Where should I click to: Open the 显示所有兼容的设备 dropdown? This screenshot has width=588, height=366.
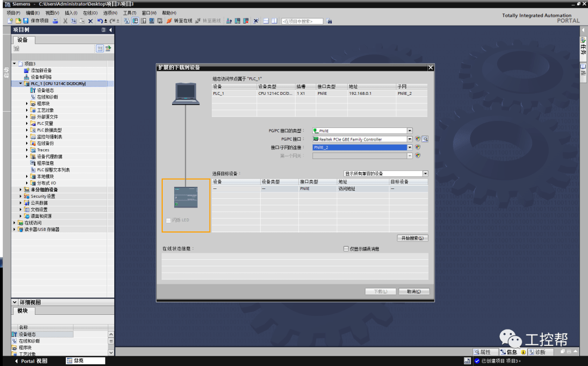(425, 174)
